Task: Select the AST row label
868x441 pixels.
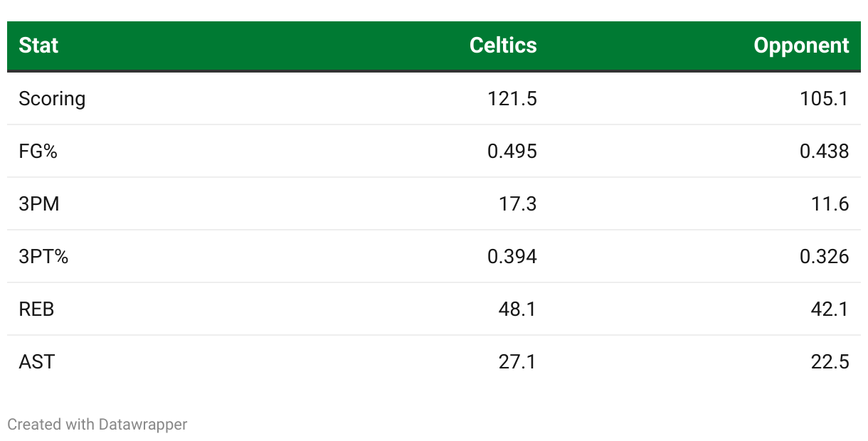Action: (36, 362)
